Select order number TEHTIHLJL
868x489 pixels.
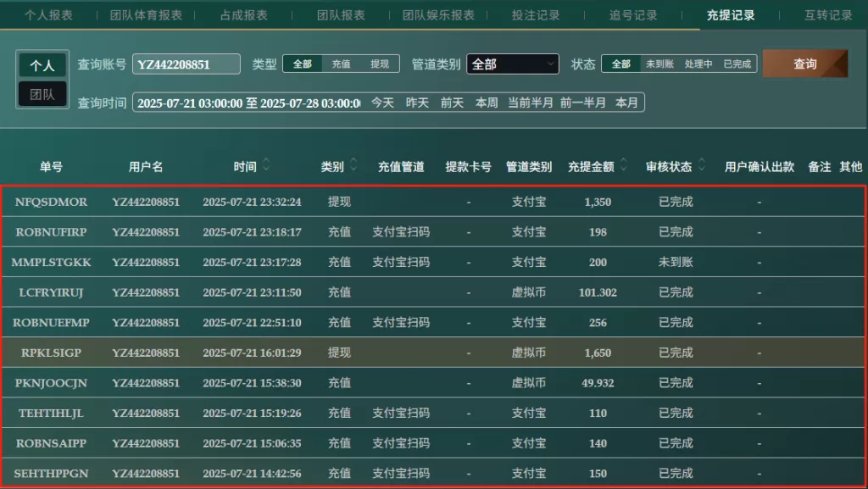(51, 414)
